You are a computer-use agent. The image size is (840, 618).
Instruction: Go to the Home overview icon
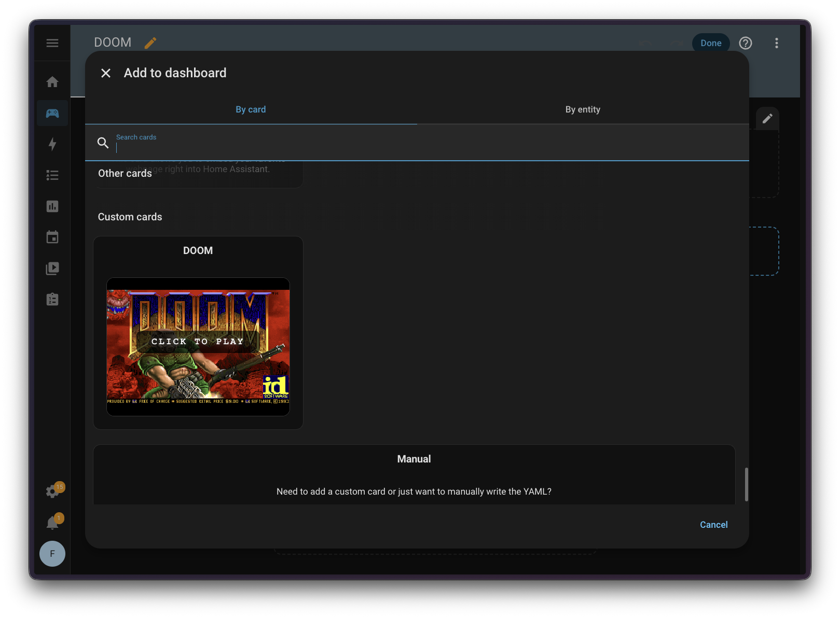(52, 82)
